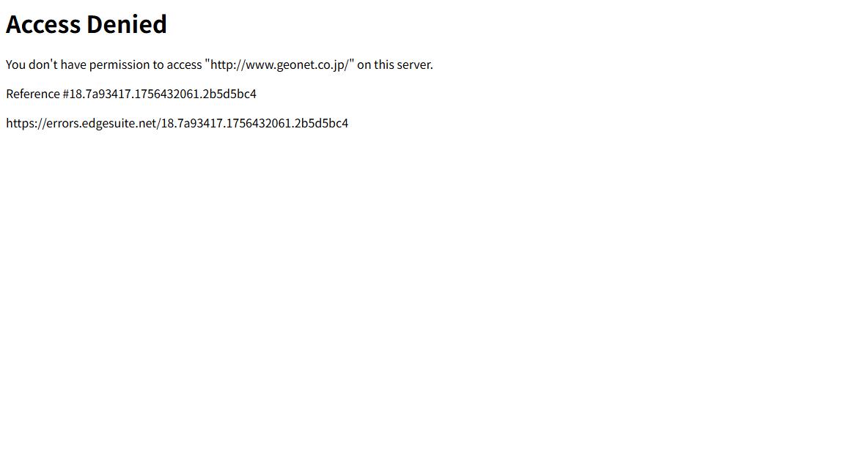The height and width of the screenshot is (457, 868).
Task: Click the words "on this server."
Action: point(394,64)
